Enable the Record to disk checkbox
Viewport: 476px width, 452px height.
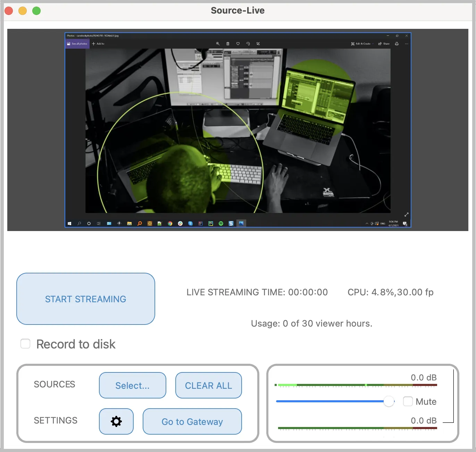coord(25,344)
